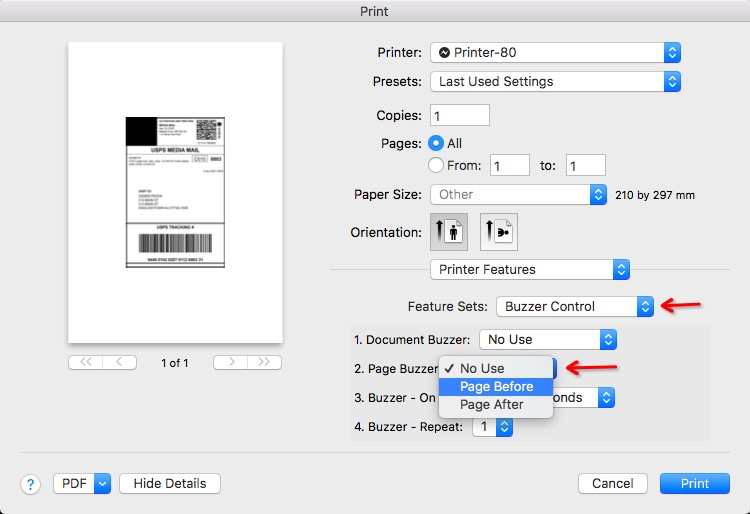Open the Printer dropdown showing Printer-80
The height and width of the screenshot is (514, 750).
555,52
